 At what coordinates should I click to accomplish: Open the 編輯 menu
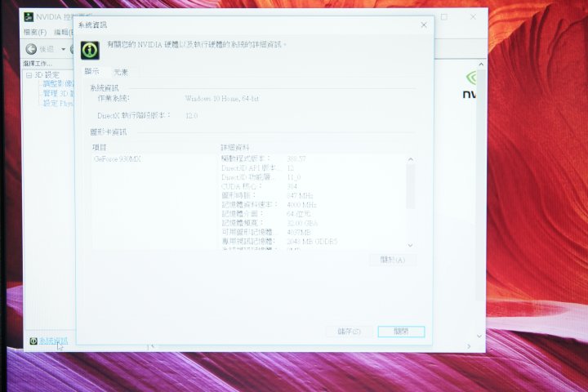[63, 33]
